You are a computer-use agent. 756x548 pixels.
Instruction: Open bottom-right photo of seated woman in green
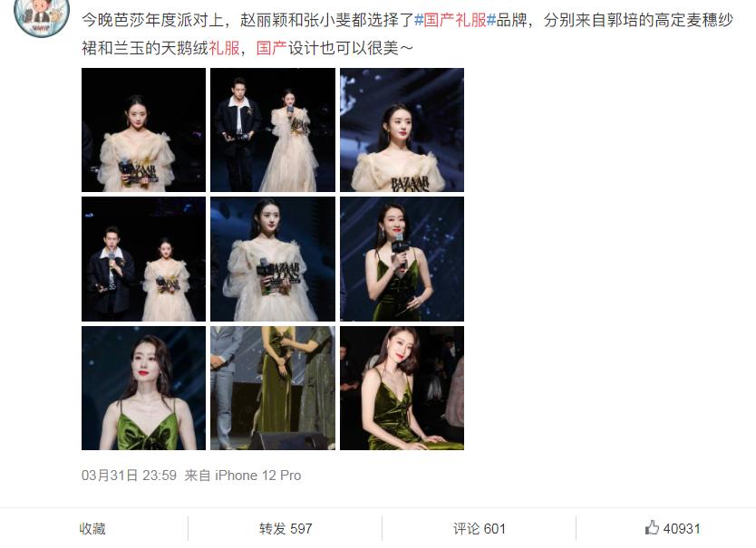[402, 389]
